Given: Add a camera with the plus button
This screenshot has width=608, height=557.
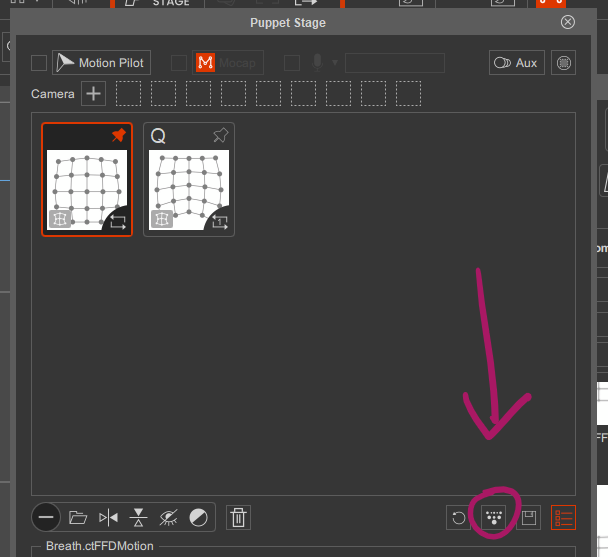Looking at the screenshot, I should pyautogui.click(x=93, y=94).
